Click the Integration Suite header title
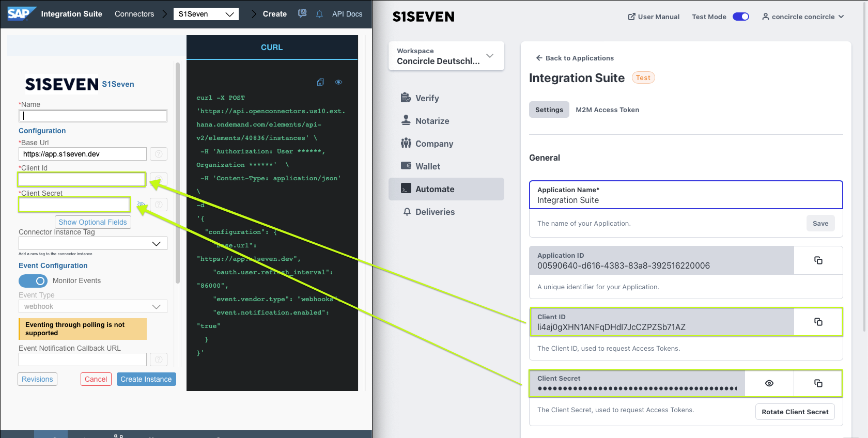 [x=72, y=14]
